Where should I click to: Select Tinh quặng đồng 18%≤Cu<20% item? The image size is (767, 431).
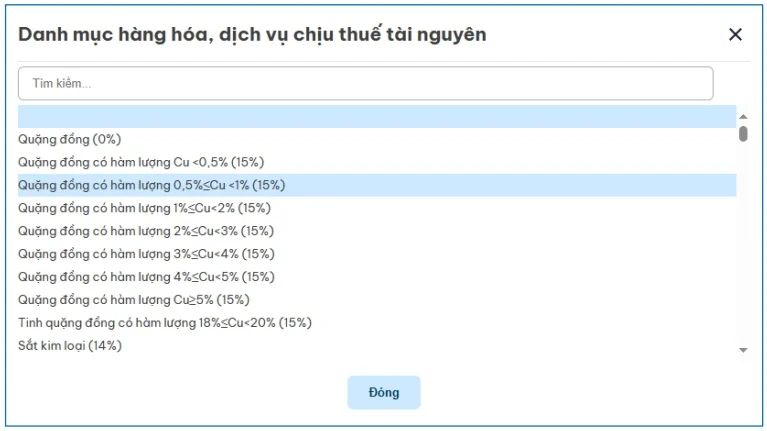click(165, 323)
